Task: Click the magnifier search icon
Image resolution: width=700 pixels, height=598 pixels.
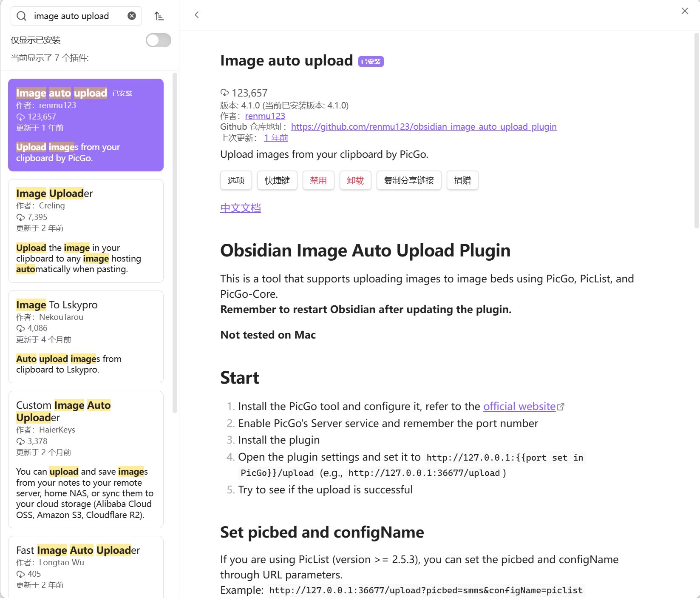Action: pyautogui.click(x=21, y=16)
